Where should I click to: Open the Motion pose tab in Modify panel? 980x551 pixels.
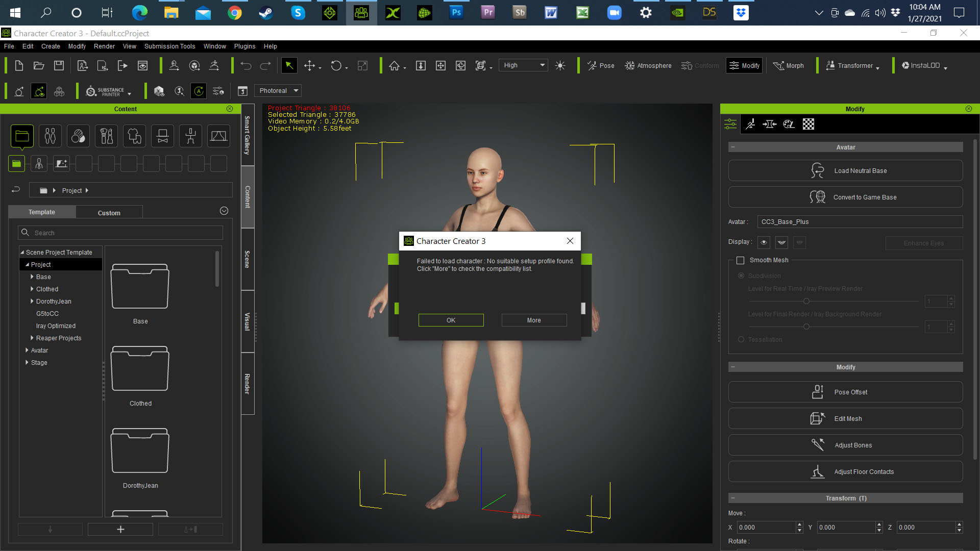[750, 124]
